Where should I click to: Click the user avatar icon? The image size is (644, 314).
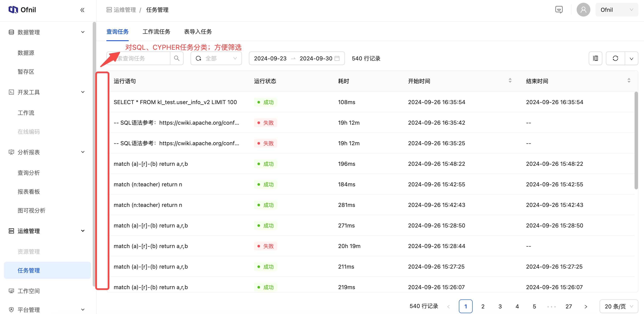pos(583,10)
